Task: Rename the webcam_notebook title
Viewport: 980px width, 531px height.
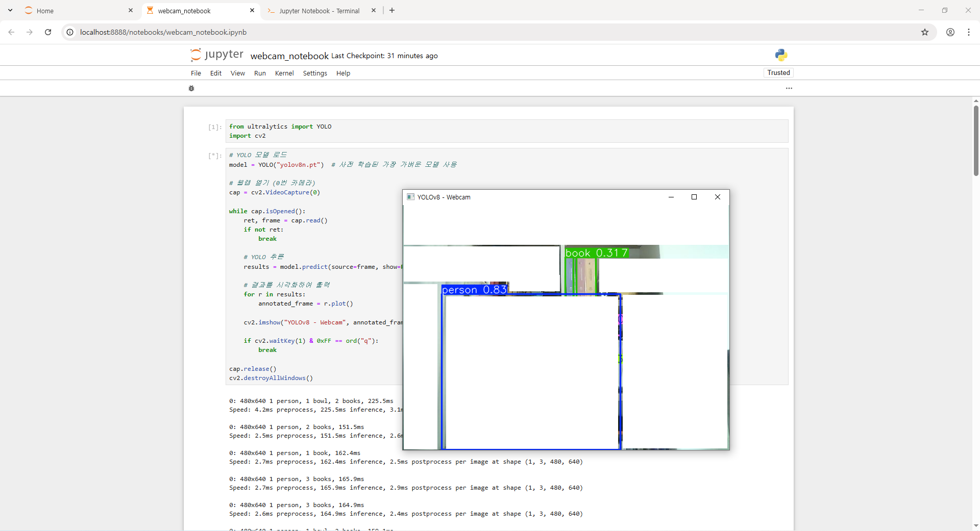Action: click(289, 56)
